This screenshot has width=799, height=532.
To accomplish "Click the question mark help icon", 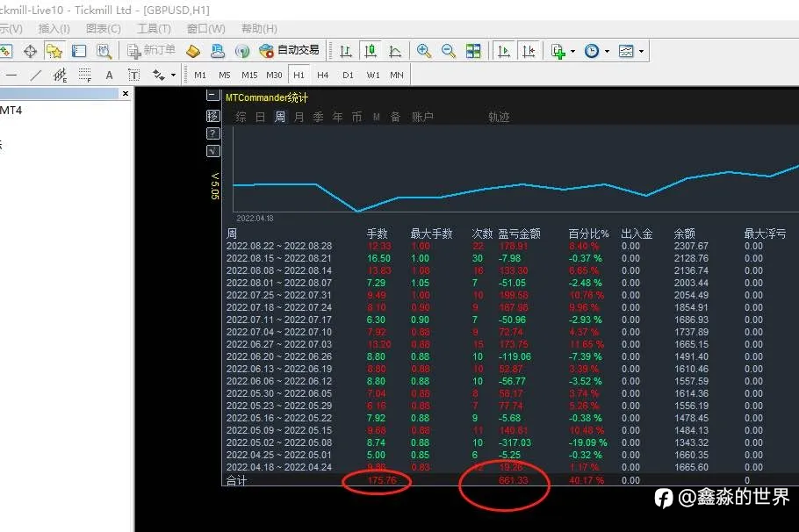I will 213,133.
